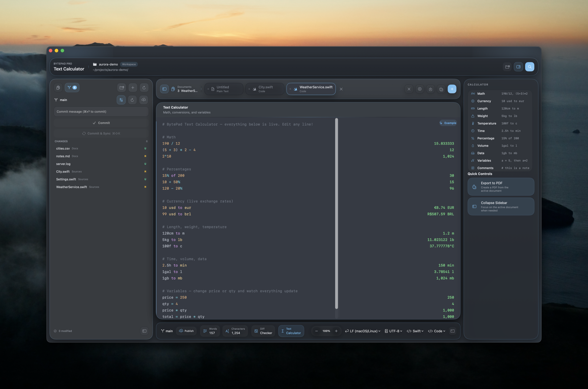
Task: Click the Commit button
Action: (101, 123)
